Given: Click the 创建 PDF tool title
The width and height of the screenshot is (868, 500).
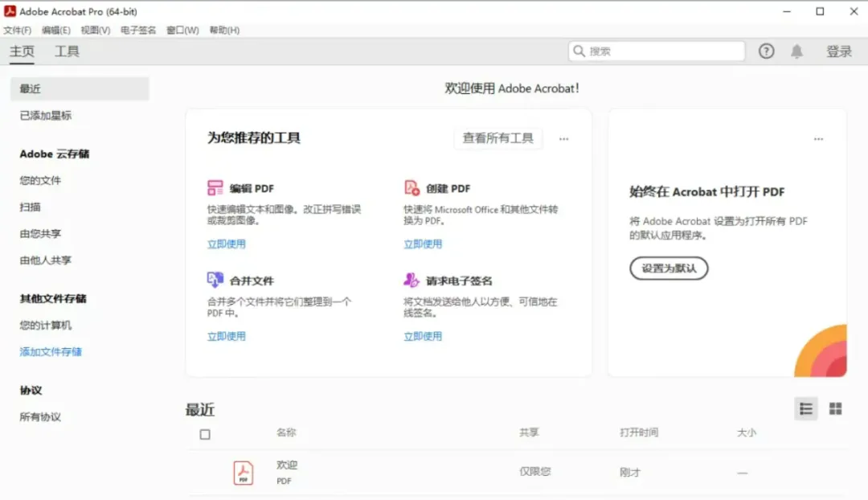Looking at the screenshot, I should coord(448,189).
